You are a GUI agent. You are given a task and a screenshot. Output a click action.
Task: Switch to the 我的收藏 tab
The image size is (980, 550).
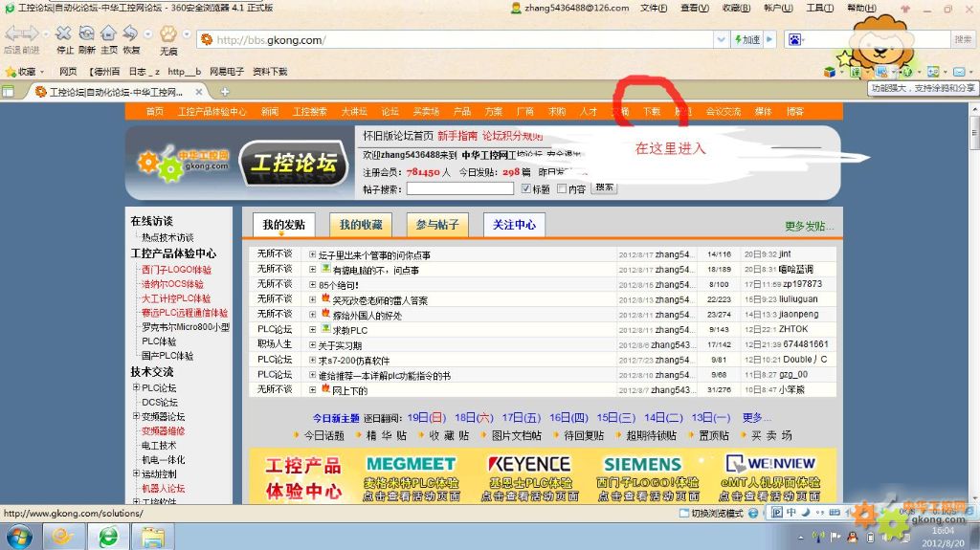(x=361, y=225)
